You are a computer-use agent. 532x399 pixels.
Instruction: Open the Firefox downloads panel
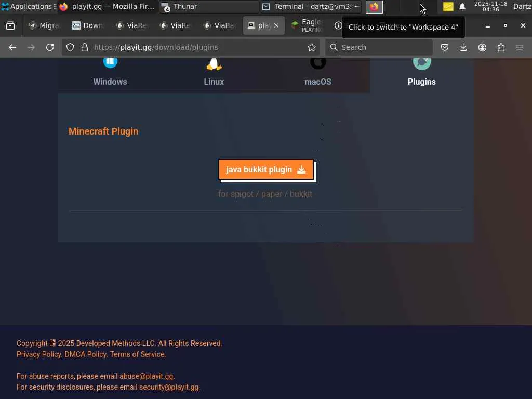[463, 47]
